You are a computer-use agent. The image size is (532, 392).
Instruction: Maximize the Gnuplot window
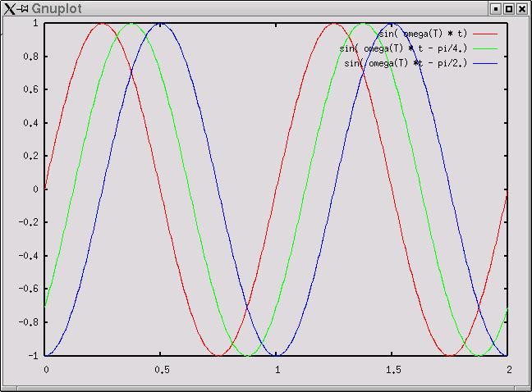click(508, 8)
